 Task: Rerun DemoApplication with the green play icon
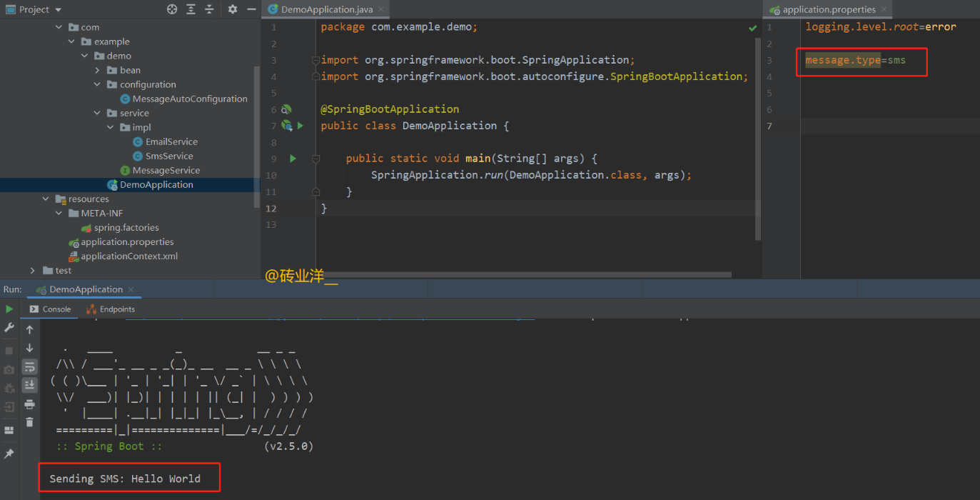pos(9,309)
